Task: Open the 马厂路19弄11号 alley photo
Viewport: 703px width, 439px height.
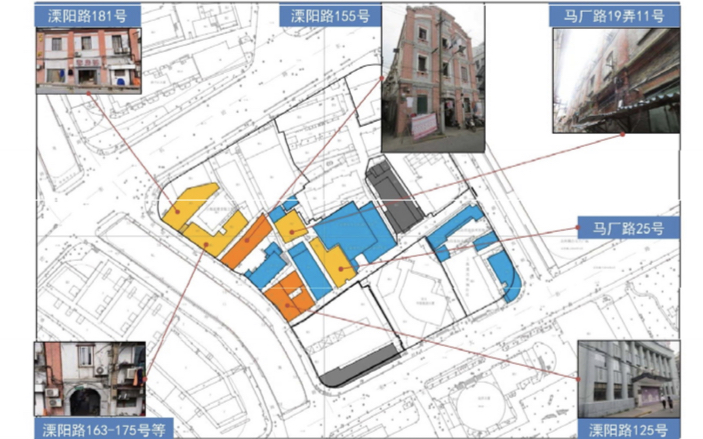Action: pyautogui.click(x=615, y=80)
